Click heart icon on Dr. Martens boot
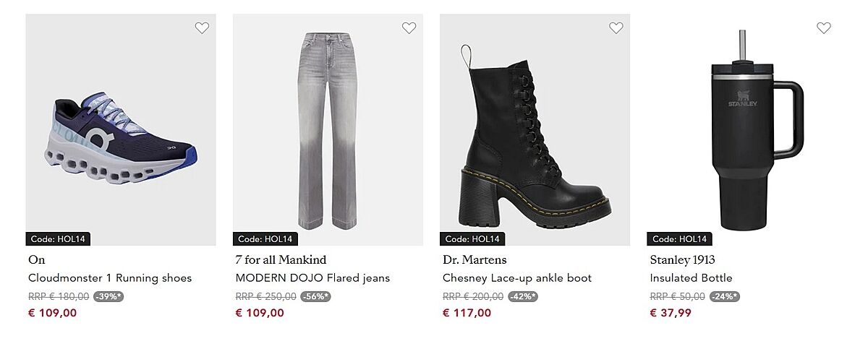 pos(616,28)
